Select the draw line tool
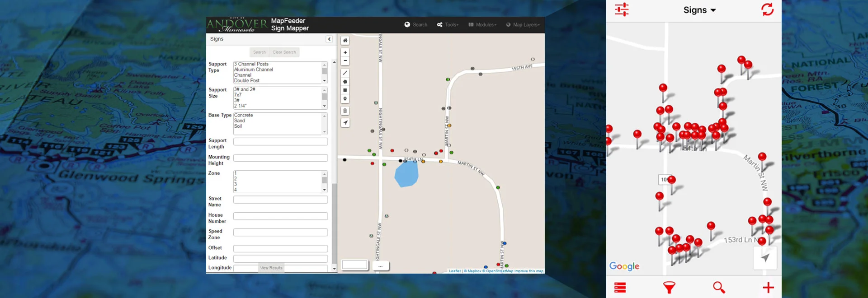 point(345,73)
